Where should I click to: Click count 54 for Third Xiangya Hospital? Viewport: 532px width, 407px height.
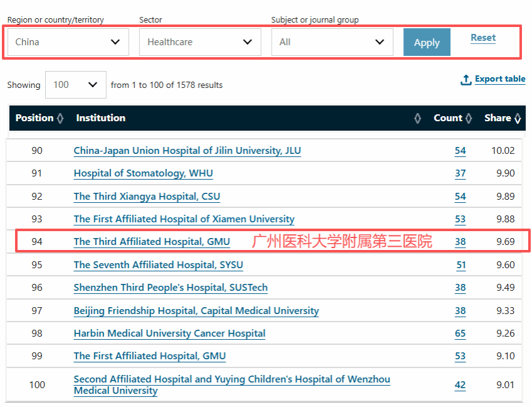pos(460,197)
